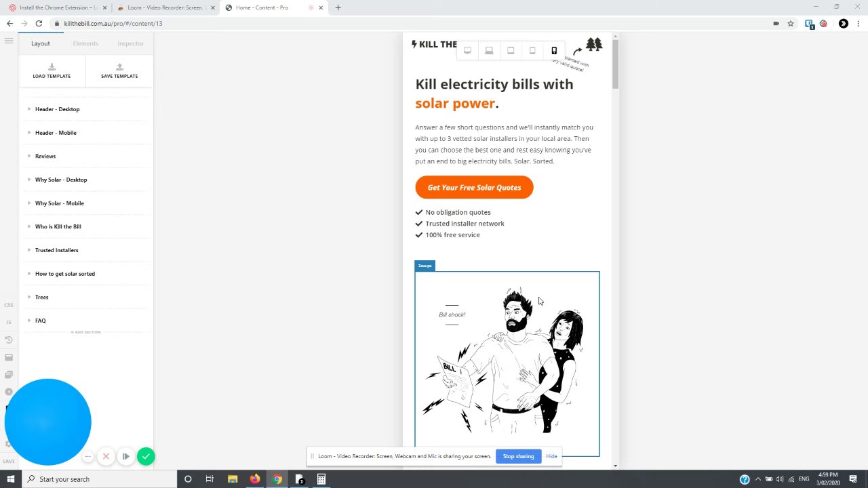Open the system volume control
868x488 pixels.
pyautogui.click(x=779, y=479)
